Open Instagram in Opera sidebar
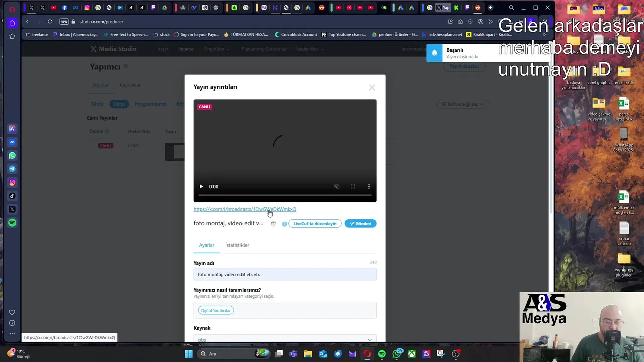Viewport: 644px width, 362px height. coord(12,183)
